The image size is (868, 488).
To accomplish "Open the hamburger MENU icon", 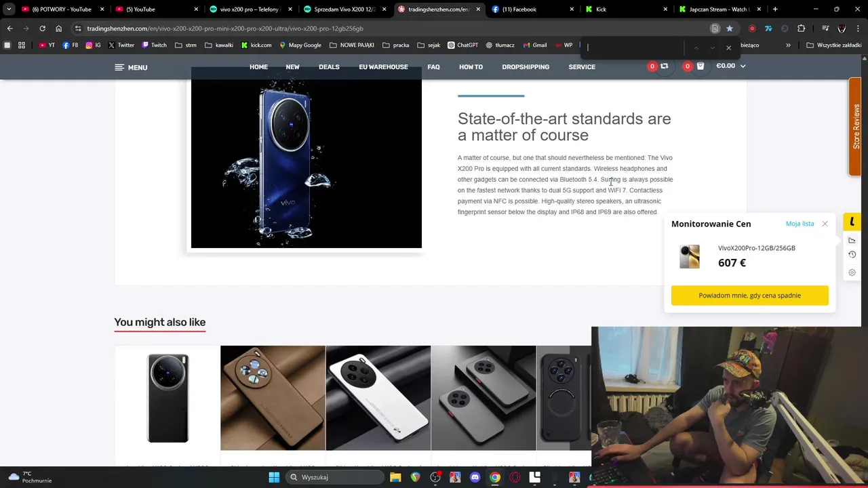I will coord(119,67).
